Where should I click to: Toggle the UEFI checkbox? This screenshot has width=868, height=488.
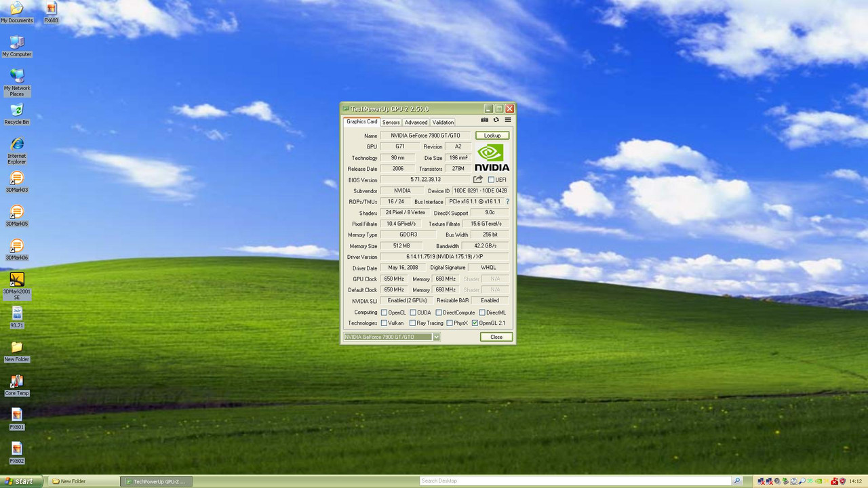[x=491, y=180]
